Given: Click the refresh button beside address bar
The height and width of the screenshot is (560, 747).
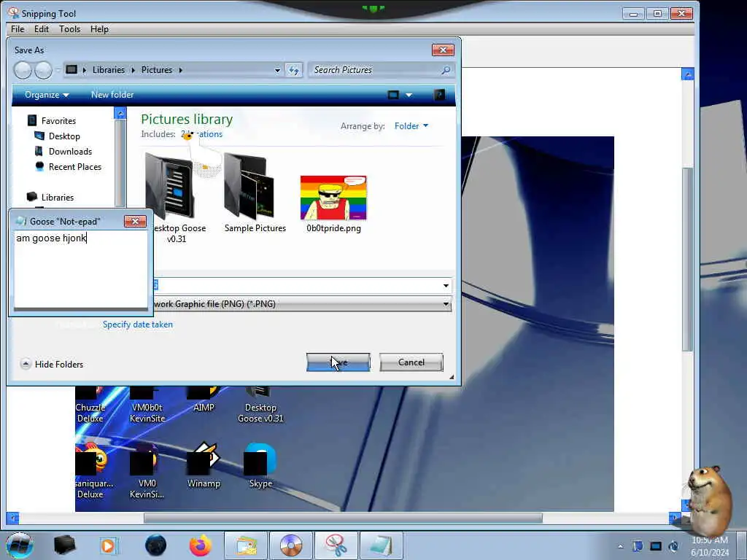Looking at the screenshot, I should point(293,71).
